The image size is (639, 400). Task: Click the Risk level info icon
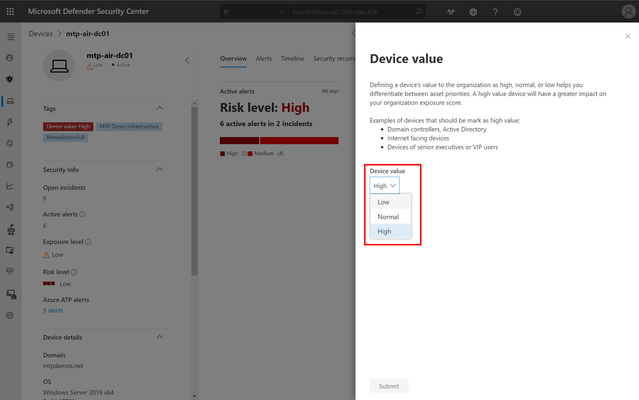click(x=74, y=272)
